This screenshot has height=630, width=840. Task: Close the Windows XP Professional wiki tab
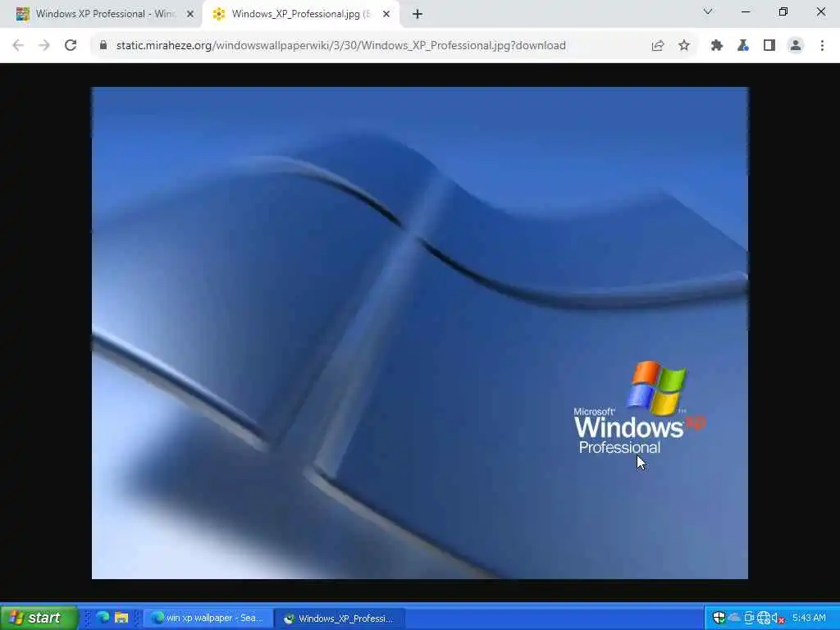pyautogui.click(x=189, y=15)
